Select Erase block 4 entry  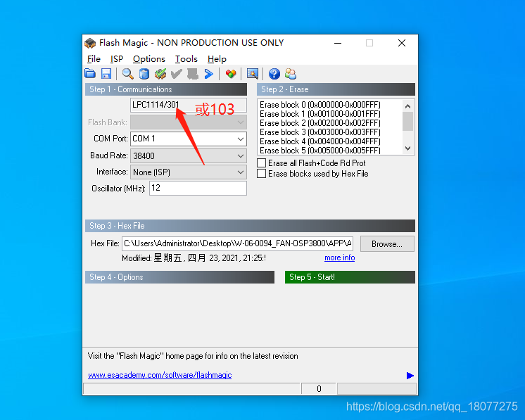(320, 141)
